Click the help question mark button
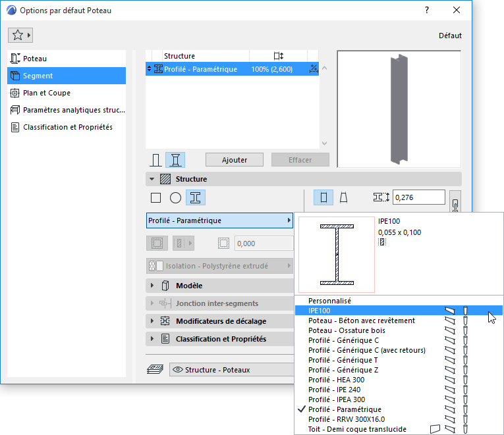This screenshot has width=504, height=435. (x=426, y=11)
